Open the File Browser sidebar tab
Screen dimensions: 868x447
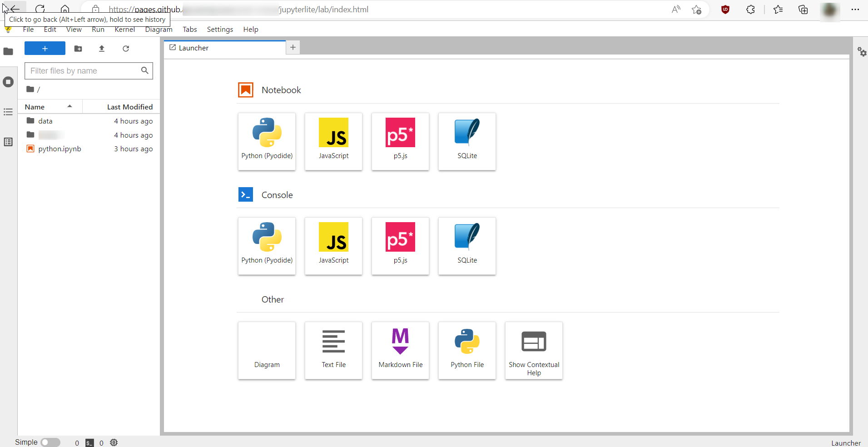(8, 51)
